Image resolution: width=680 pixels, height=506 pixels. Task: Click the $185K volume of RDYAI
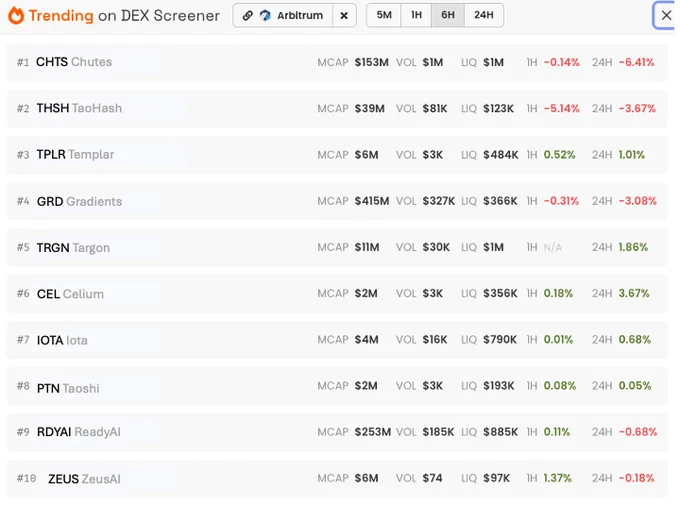pos(438,432)
